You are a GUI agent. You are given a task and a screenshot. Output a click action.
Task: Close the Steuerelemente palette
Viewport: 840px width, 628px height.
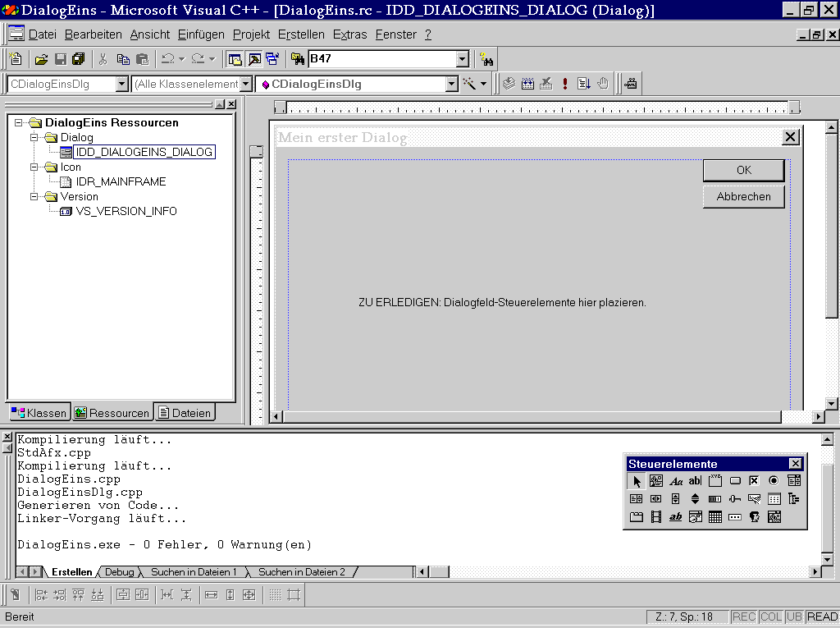[x=796, y=464]
